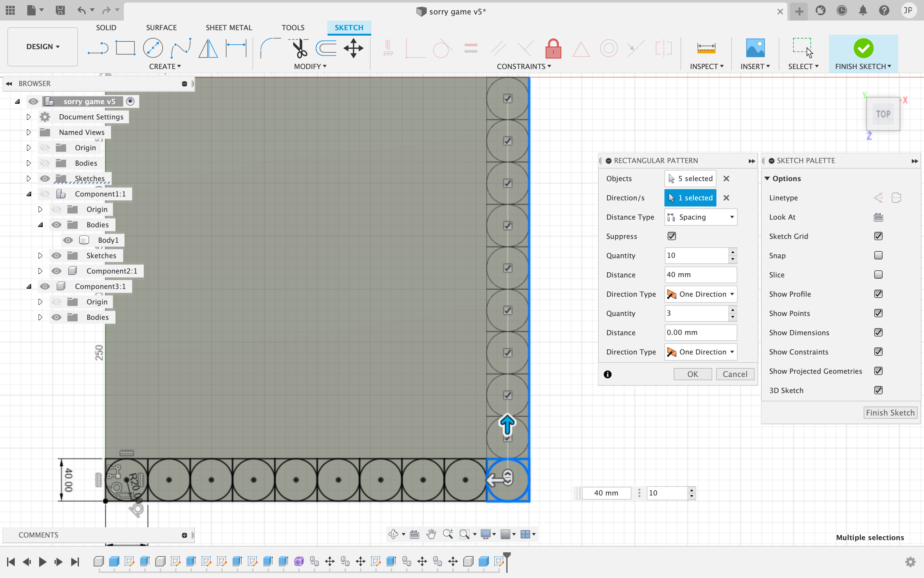Cancel the Rectangular Pattern dialog

pyautogui.click(x=735, y=374)
